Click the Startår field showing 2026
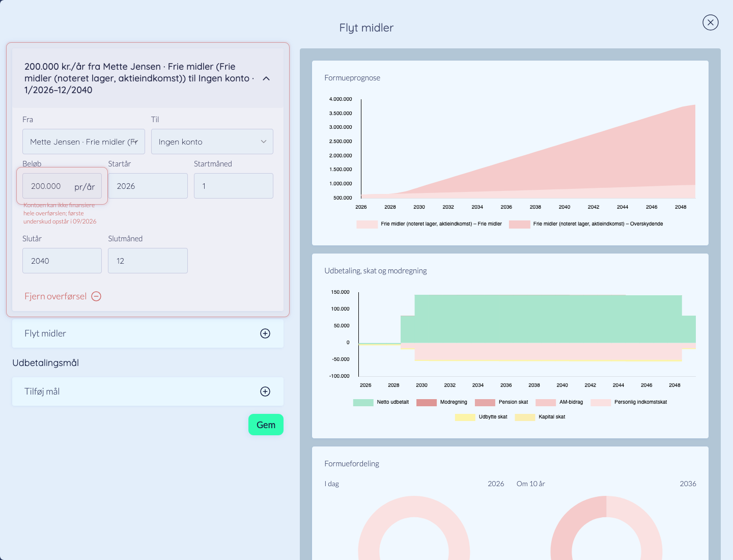Screen dimensions: 733x560 [148, 186]
